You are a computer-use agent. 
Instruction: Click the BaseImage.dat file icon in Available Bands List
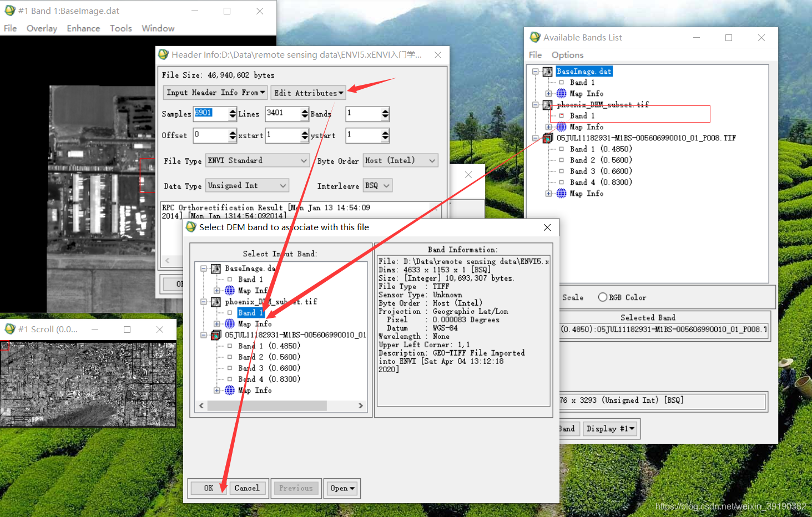coord(548,72)
